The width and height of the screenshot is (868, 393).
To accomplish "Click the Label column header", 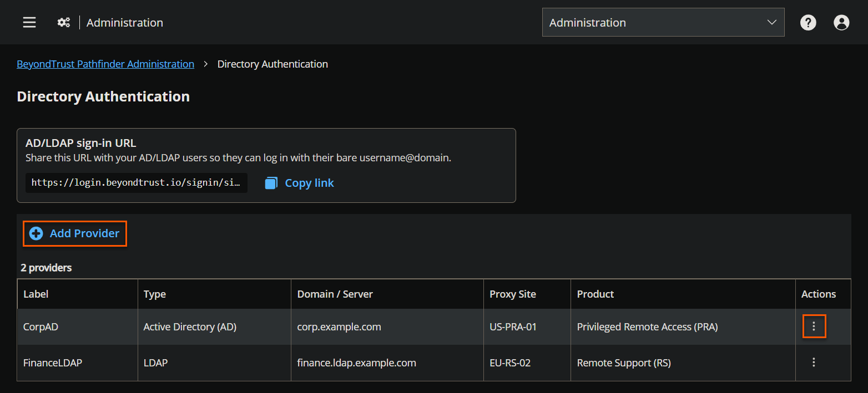I will (77, 294).
